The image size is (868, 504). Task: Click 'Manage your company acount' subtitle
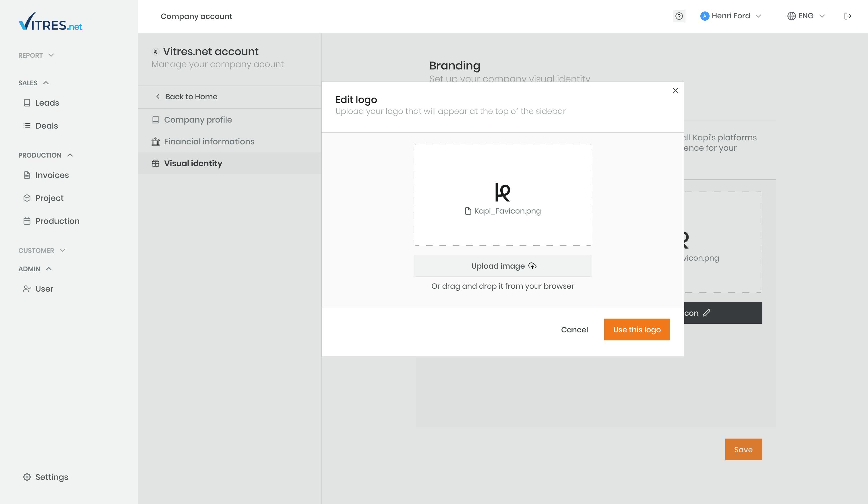(217, 64)
